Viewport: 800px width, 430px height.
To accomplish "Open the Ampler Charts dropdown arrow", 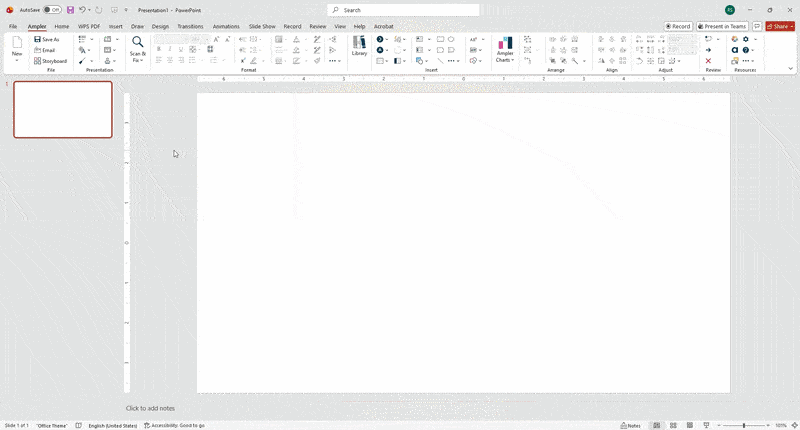I will coord(512,60).
